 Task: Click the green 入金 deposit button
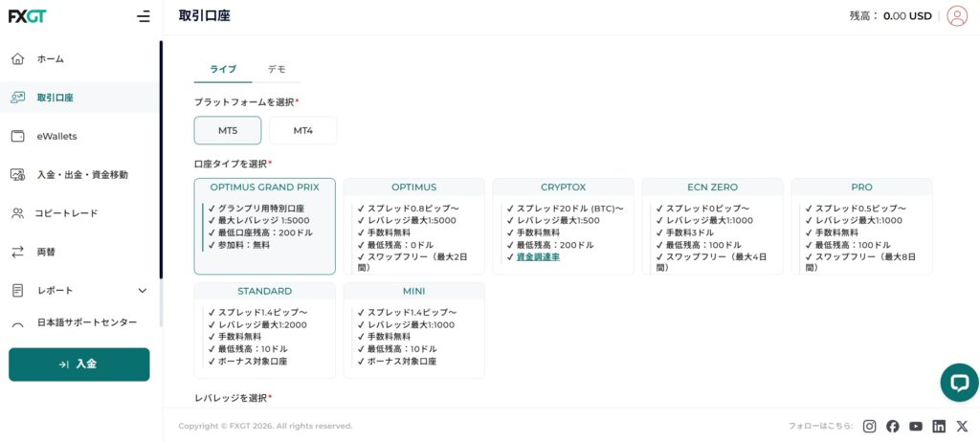coord(78,365)
